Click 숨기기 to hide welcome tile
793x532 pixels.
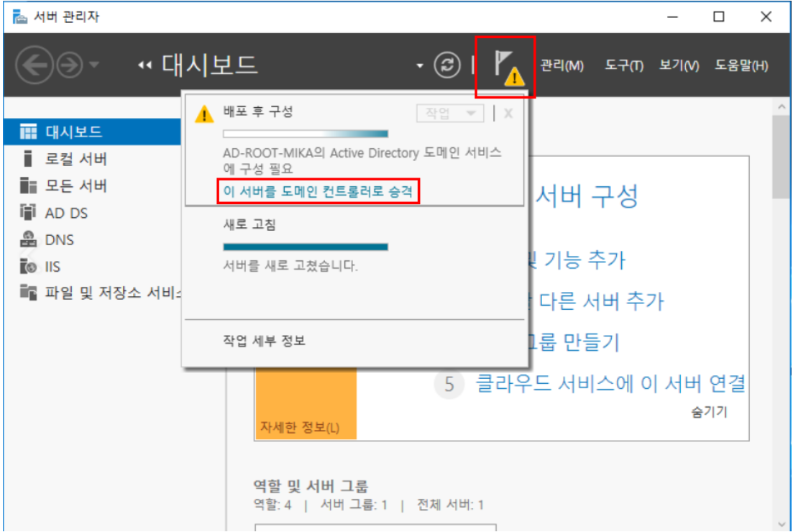tap(709, 412)
